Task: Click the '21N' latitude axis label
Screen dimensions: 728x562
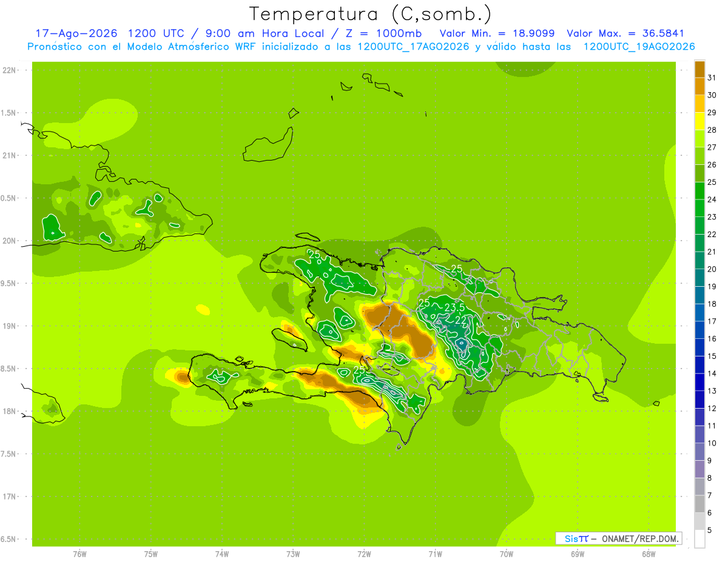Action: (x=9, y=156)
